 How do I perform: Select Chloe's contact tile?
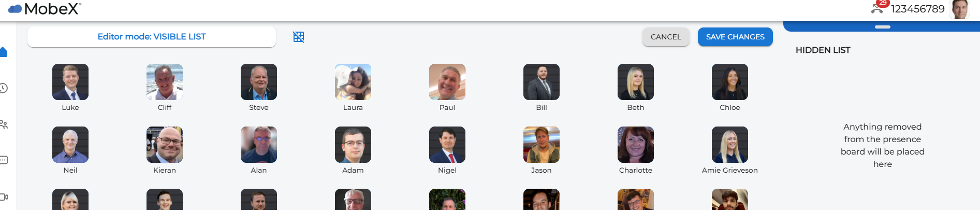pos(730,88)
